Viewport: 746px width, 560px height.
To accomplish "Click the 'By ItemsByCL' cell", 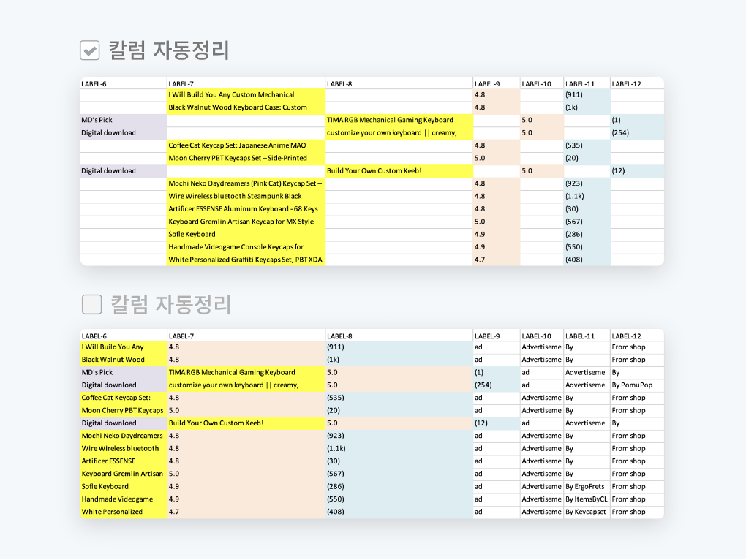I will coord(587,499).
